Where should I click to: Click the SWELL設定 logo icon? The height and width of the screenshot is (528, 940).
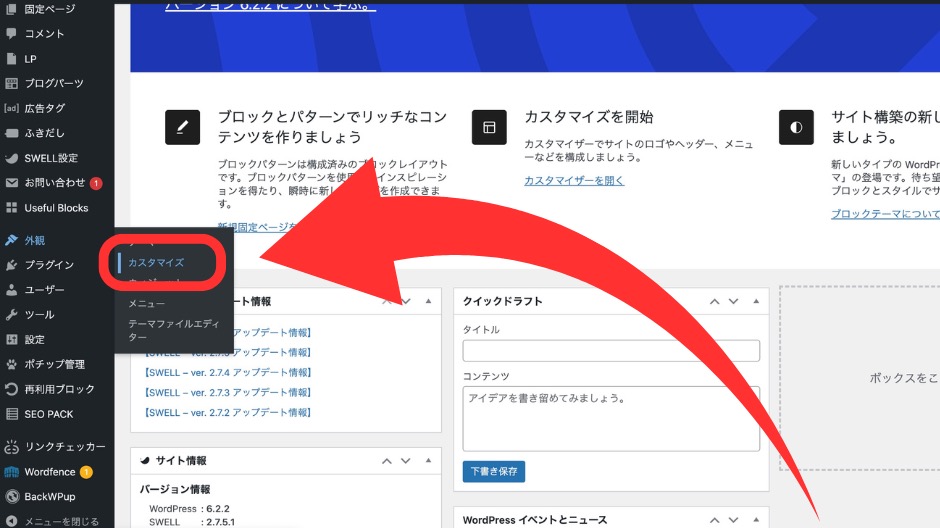point(11,158)
